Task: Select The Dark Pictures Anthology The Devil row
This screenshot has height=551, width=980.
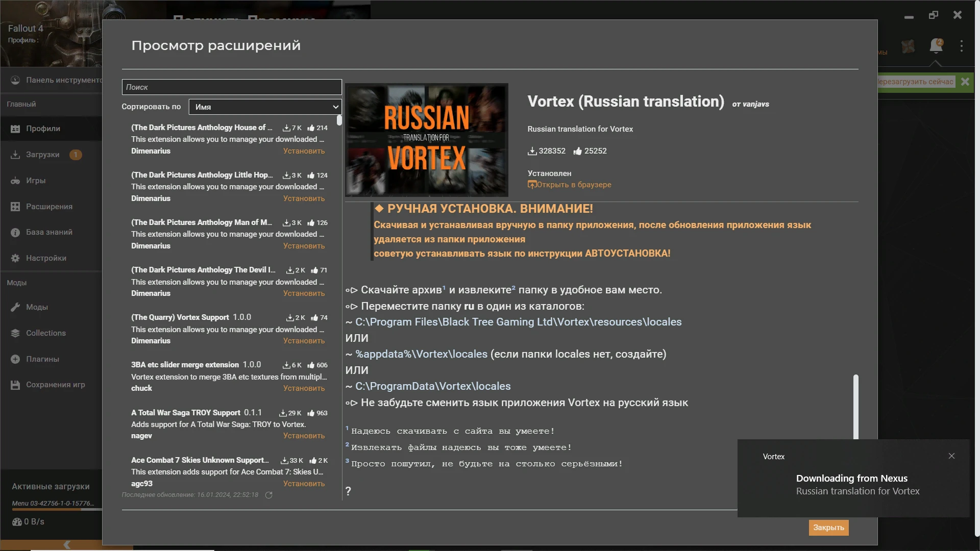Action: click(x=229, y=282)
